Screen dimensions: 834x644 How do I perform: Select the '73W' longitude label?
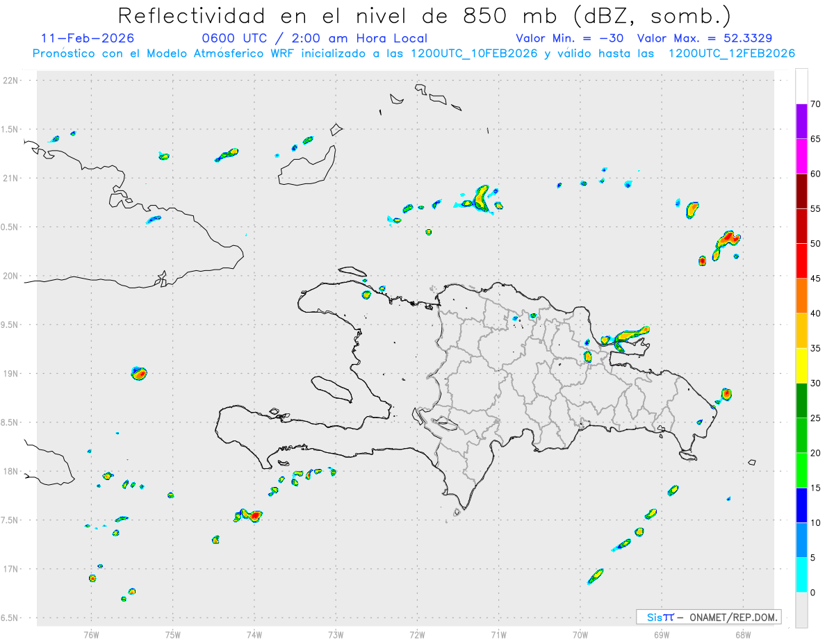[336, 634]
